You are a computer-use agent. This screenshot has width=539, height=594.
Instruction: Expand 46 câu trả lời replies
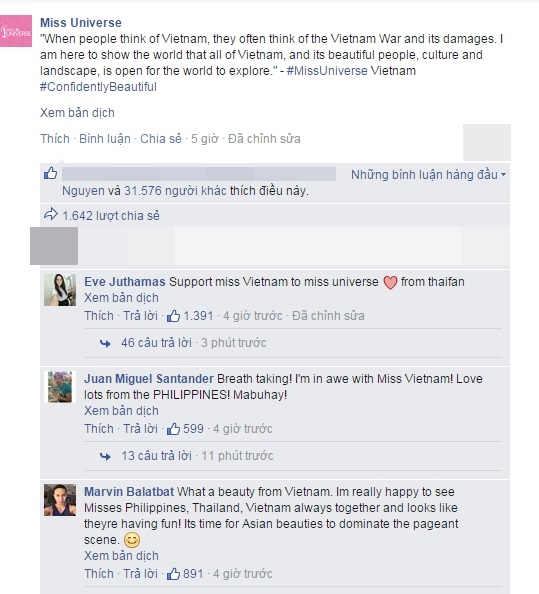coord(156,342)
